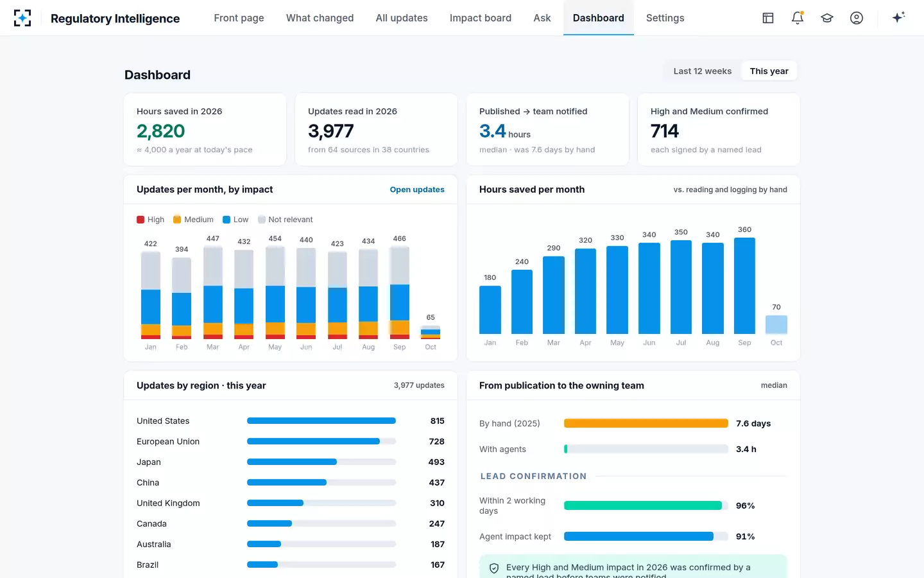Click the graduation cap learning icon
924x578 pixels.
827,18
